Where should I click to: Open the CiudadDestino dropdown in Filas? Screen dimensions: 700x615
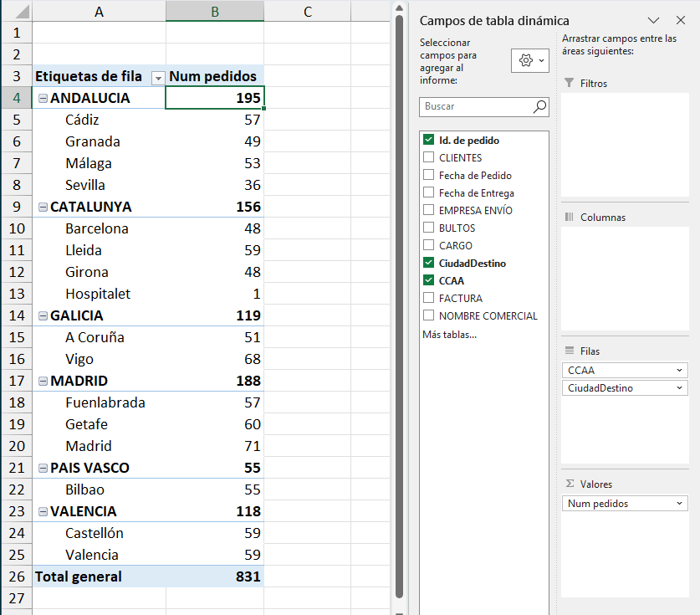[x=679, y=387]
